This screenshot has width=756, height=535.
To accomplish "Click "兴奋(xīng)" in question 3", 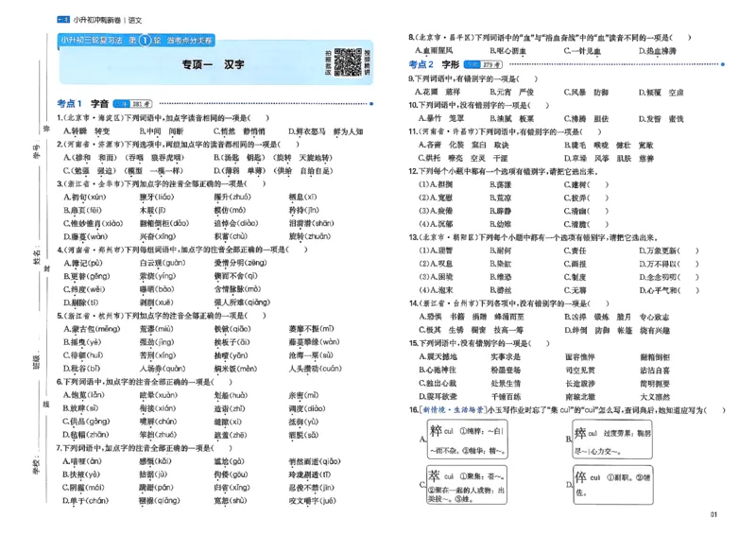I will (x=158, y=236).
